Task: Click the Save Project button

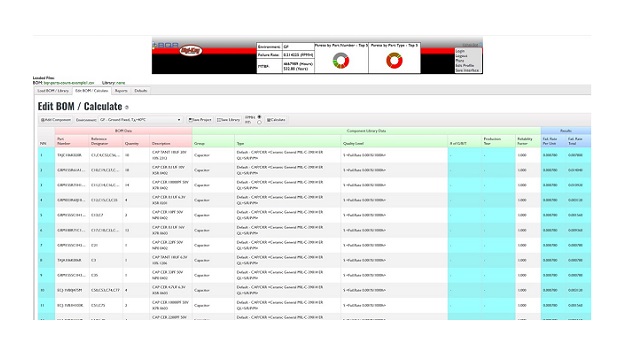Action: 200,120
